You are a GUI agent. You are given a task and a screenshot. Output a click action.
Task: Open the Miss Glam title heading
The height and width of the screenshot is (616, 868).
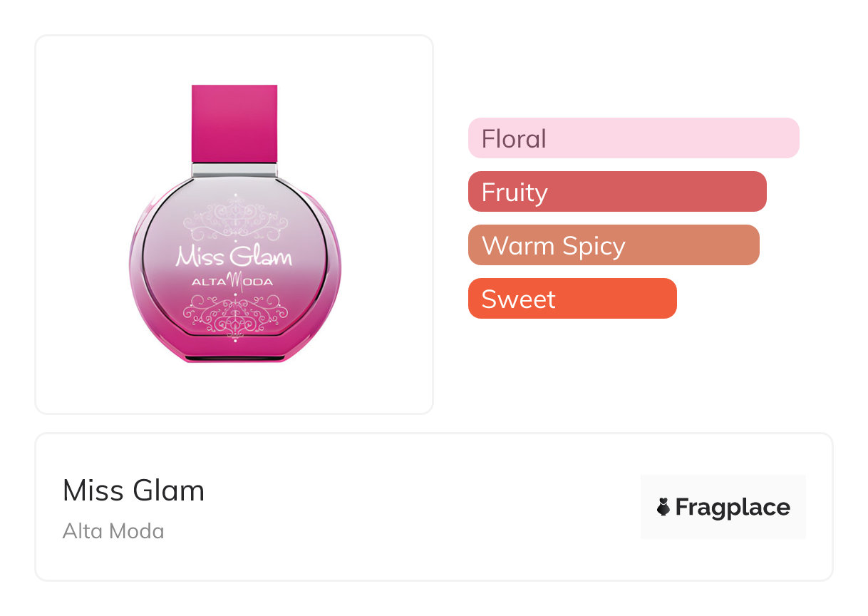pos(133,491)
